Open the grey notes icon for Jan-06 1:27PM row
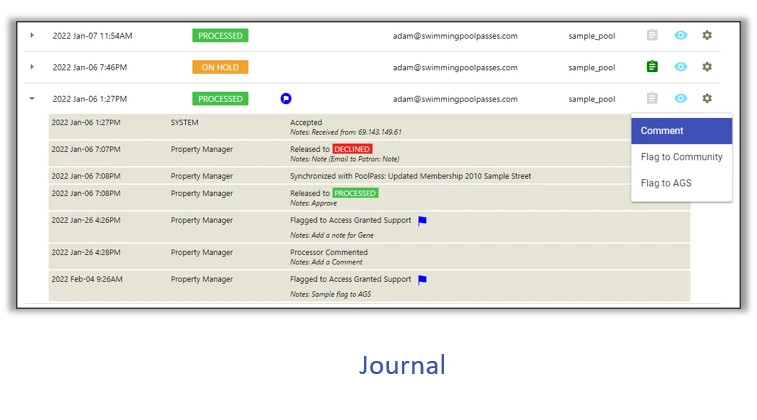This screenshot has width=757, height=420. point(652,98)
